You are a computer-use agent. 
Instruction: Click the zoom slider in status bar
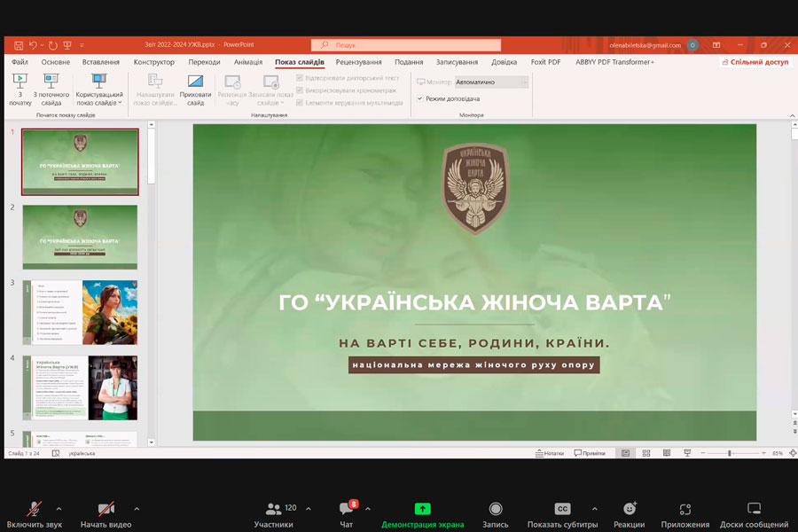(729, 453)
